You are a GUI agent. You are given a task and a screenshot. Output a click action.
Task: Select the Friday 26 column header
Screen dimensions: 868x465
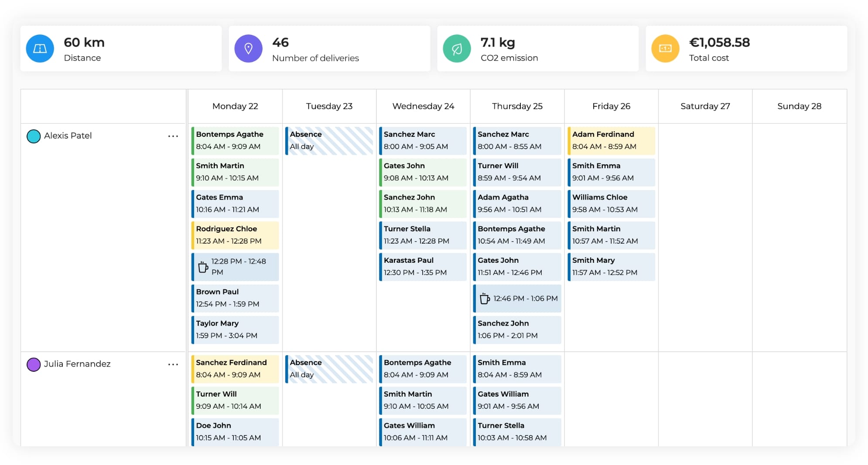[611, 106]
